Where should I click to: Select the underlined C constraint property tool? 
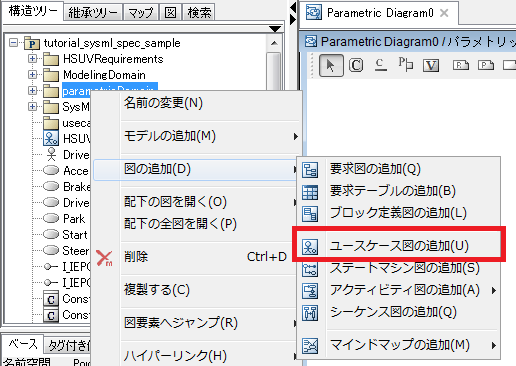380,65
